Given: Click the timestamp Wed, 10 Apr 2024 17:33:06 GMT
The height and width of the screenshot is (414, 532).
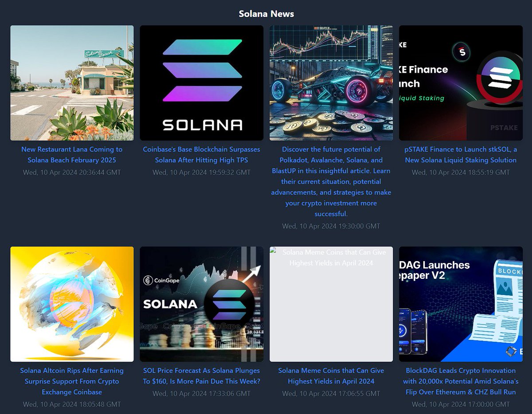Looking at the screenshot, I should click(x=202, y=394).
